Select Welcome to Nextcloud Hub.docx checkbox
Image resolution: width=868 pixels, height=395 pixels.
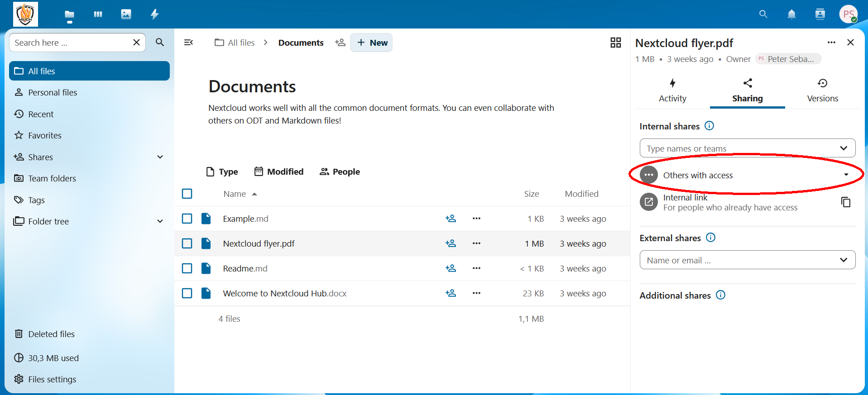click(x=187, y=293)
